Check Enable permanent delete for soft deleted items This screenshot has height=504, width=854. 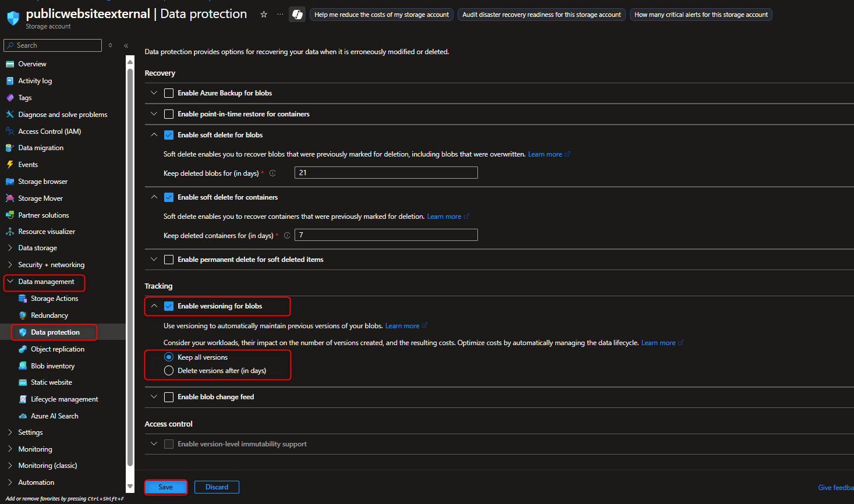[x=169, y=260]
